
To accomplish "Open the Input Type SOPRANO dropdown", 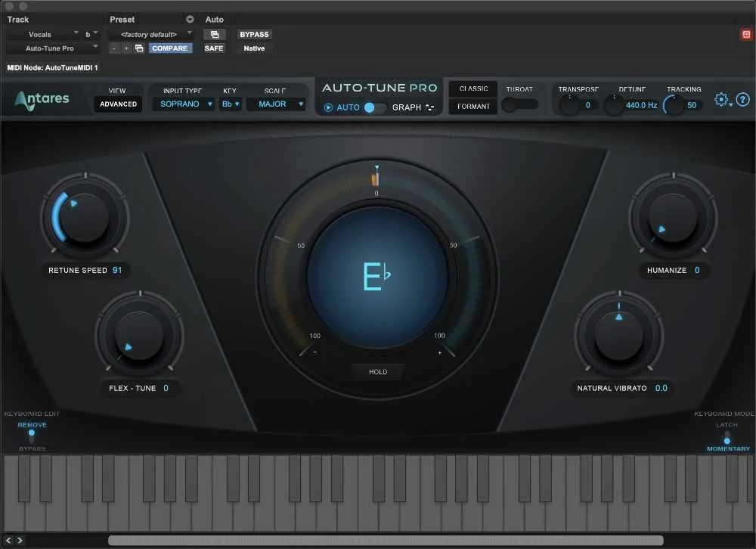I will pos(183,104).
